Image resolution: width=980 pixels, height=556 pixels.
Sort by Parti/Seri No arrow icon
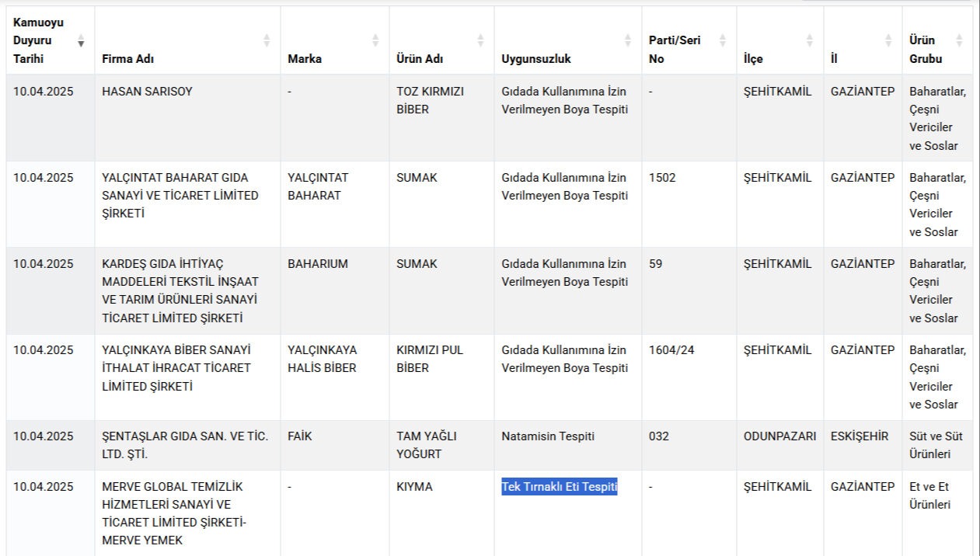(x=723, y=40)
